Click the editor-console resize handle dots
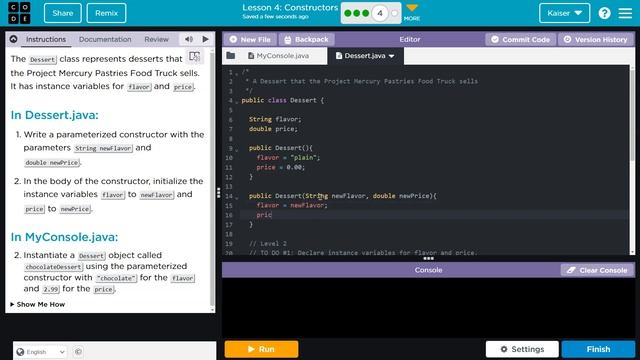The height and width of the screenshot is (360, 640). (x=428, y=258)
